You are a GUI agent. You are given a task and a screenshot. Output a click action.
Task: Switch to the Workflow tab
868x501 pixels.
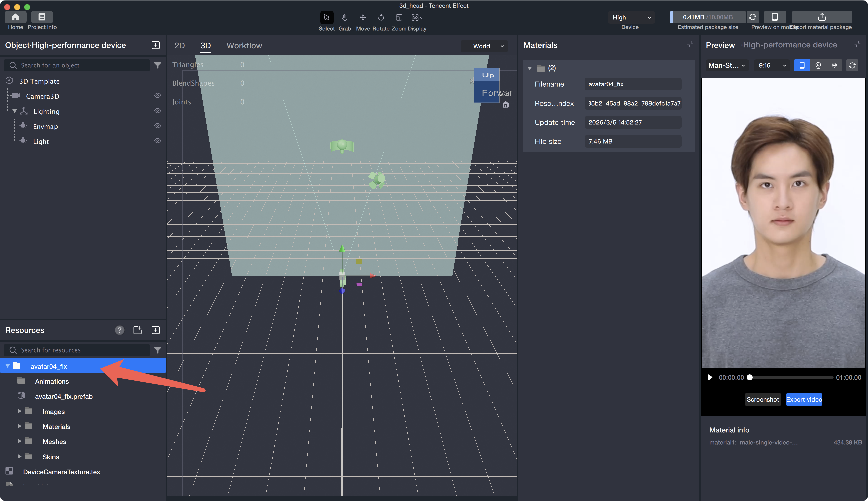244,46
